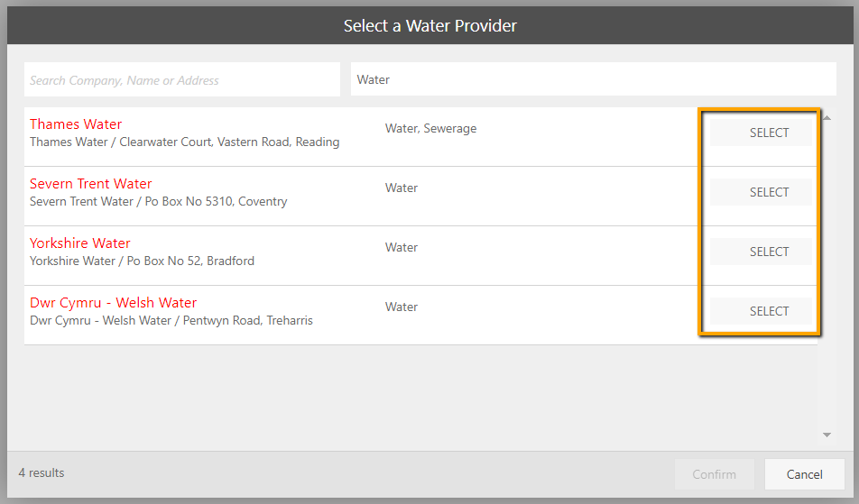Click the Yorkshire Water Bradford address line
859x504 pixels.
coord(142,261)
